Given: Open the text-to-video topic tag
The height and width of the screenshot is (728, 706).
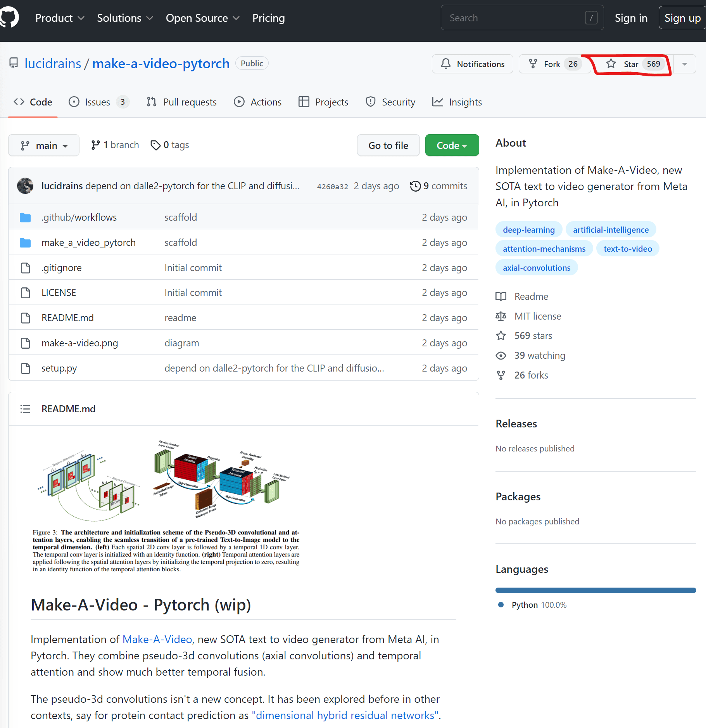Looking at the screenshot, I should click(x=627, y=249).
